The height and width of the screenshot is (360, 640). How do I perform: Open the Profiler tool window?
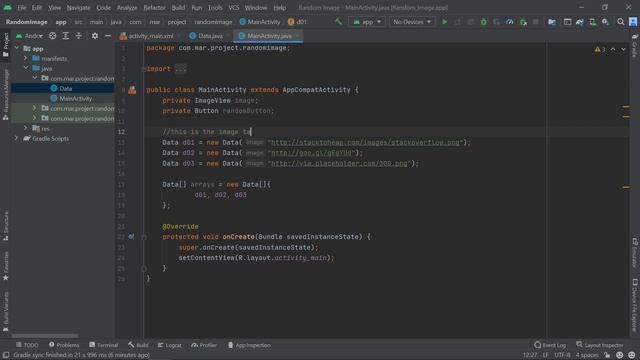coord(204,345)
